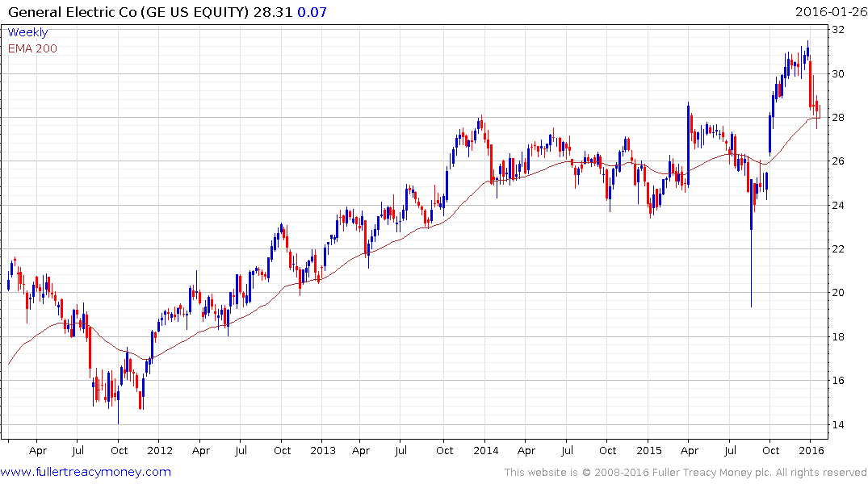Click the 14 price axis label
This screenshot has height=484, width=868.
tap(838, 425)
